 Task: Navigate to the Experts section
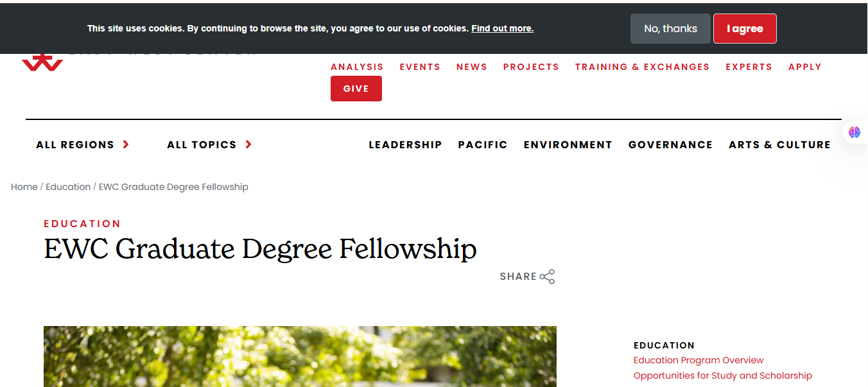click(749, 67)
